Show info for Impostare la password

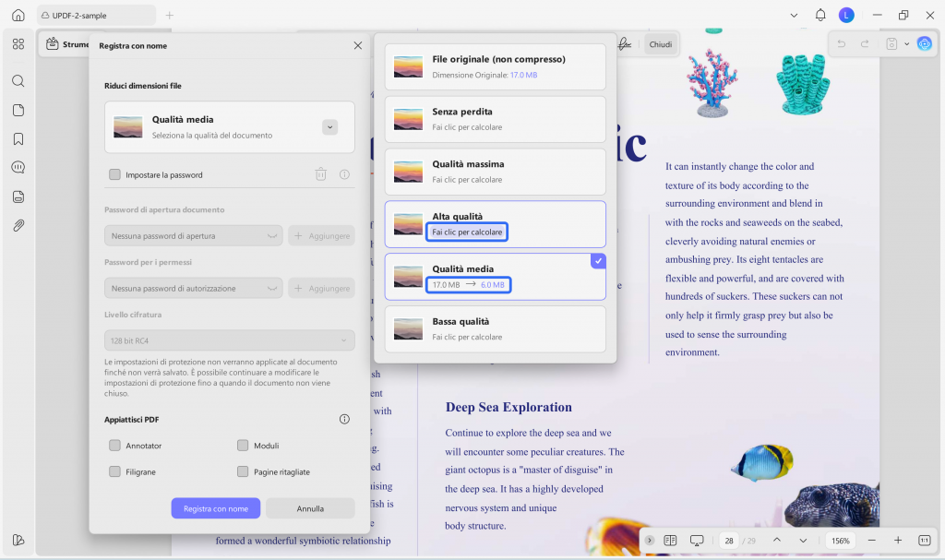[344, 174]
